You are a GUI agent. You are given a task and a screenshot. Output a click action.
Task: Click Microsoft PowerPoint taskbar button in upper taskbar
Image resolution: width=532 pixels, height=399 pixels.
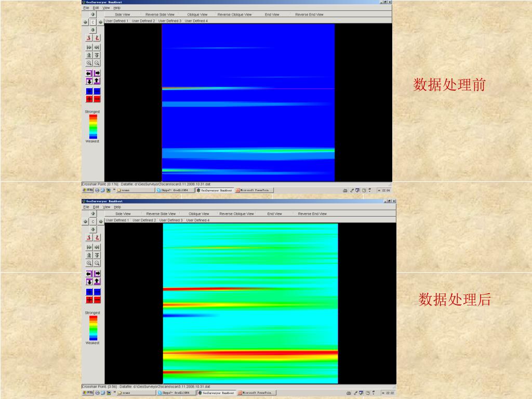click(254, 190)
